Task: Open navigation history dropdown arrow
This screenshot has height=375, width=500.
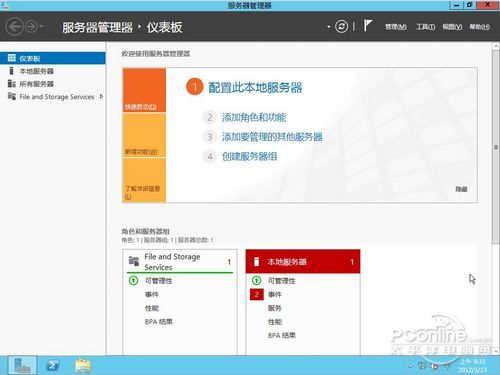Action: [x=41, y=26]
